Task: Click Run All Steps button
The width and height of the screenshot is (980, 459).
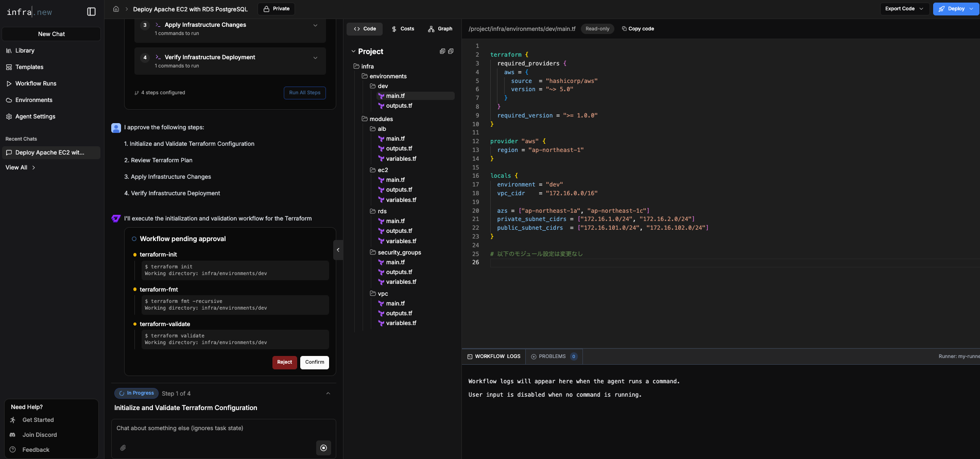Action: point(305,93)
